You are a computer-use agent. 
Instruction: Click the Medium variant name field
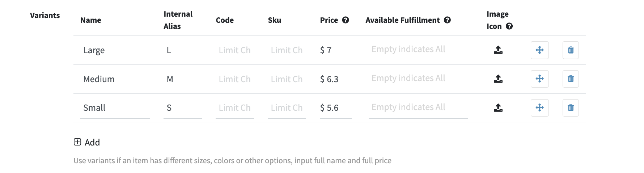115,79
